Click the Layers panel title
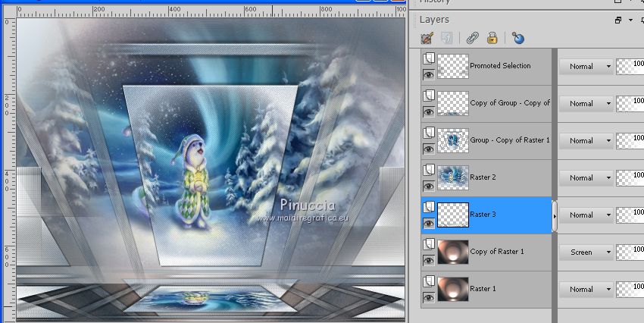This screenshot has height=323, width=644. point(434,19)
